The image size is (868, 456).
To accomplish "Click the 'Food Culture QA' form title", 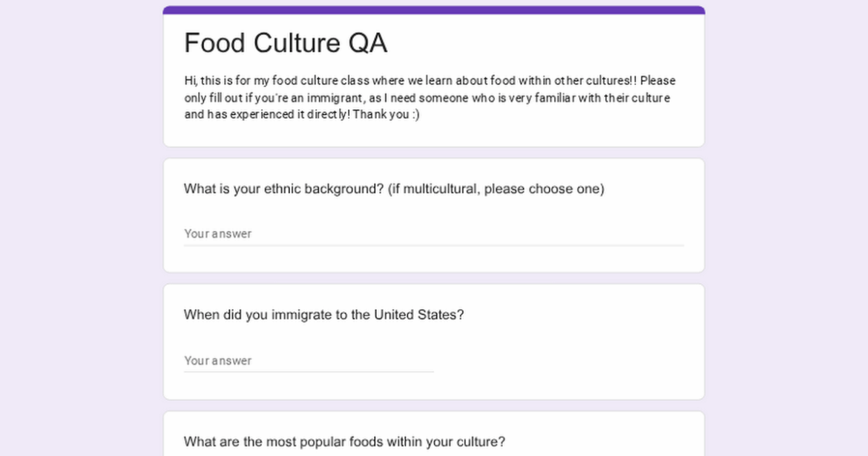I will 286,43.
